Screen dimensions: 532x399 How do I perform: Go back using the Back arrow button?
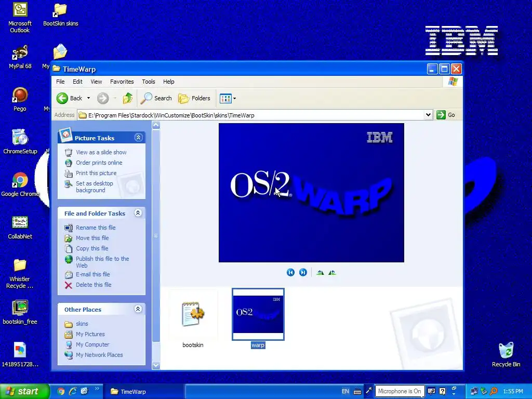70,98
